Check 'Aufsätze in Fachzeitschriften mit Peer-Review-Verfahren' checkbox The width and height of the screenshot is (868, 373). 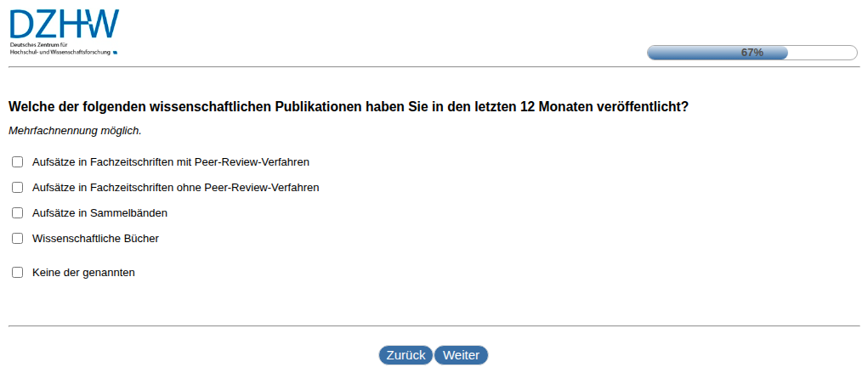tap(18, 162)
